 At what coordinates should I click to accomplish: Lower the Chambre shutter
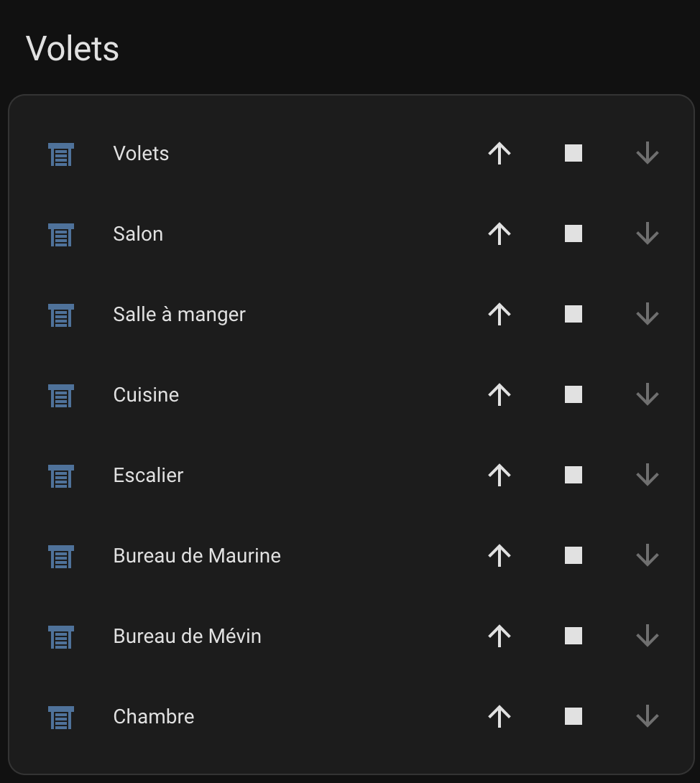(x=648, y=716)
